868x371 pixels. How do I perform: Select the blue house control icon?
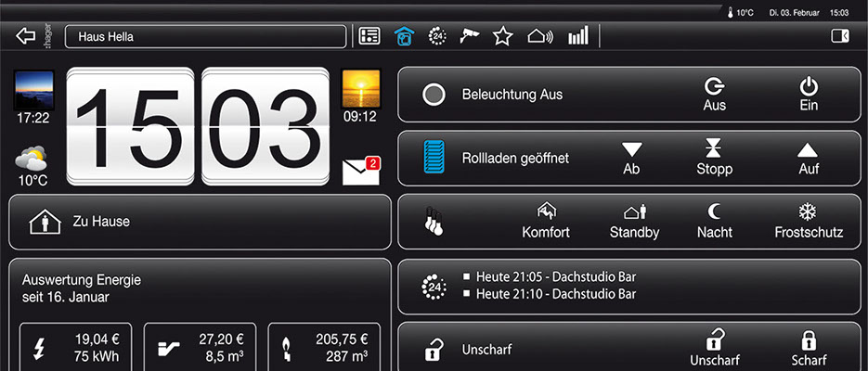(x=403, y=37)
